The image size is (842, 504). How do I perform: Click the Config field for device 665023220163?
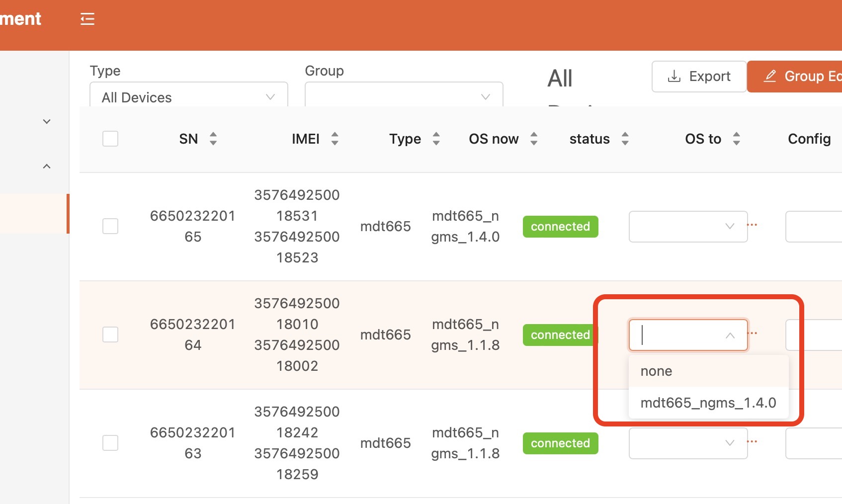coord(814,443)
